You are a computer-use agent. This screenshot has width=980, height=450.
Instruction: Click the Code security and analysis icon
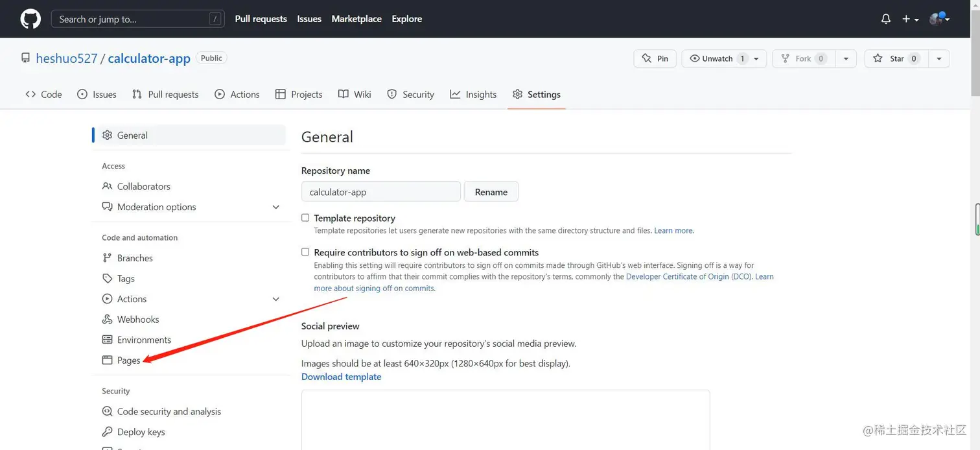point(107,411)
